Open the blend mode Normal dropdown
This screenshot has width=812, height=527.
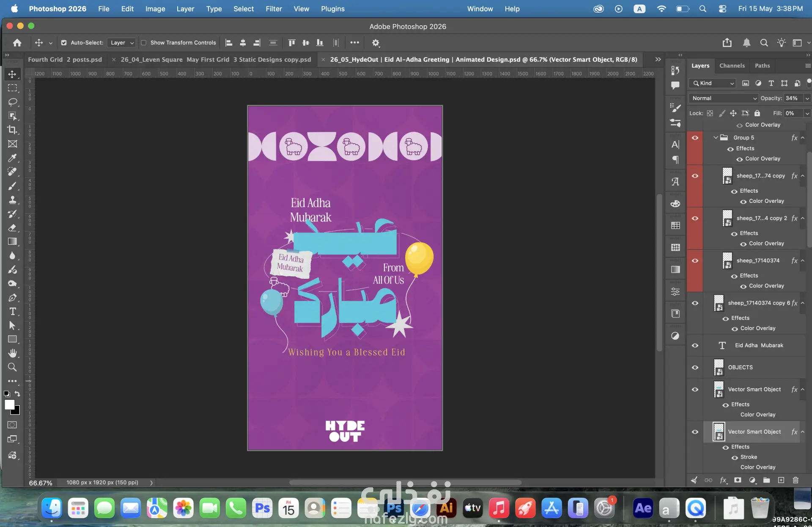coord(724,98)
